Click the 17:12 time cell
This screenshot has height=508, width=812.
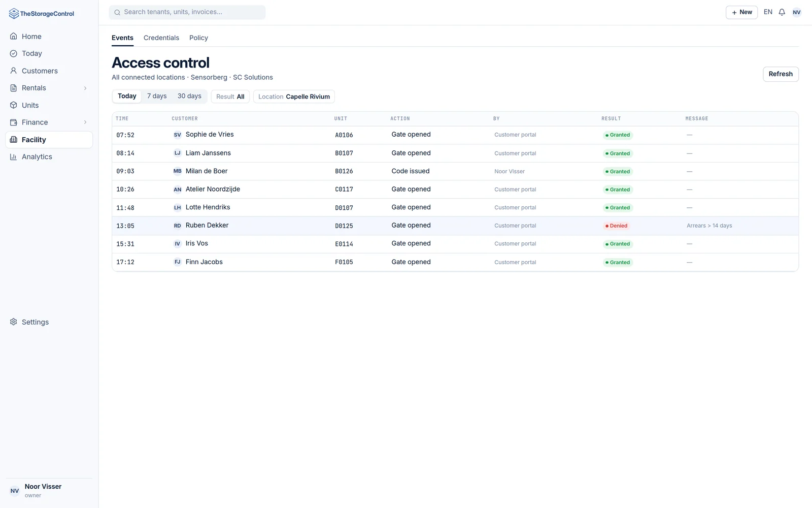125,262
